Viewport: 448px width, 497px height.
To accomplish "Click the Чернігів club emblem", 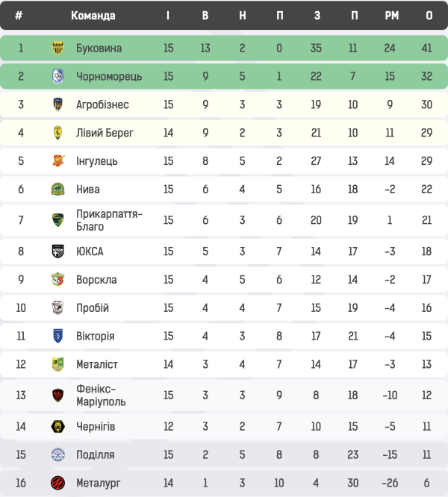I will (58, 426).
